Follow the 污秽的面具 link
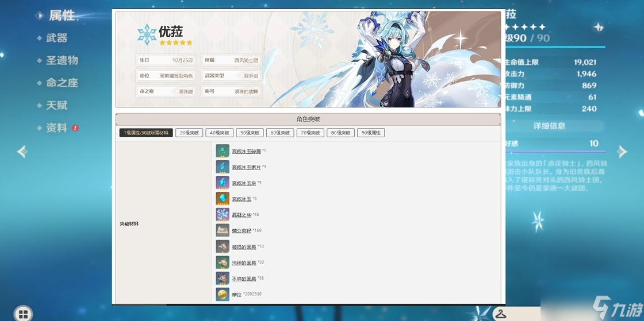 tap(244, 262)
